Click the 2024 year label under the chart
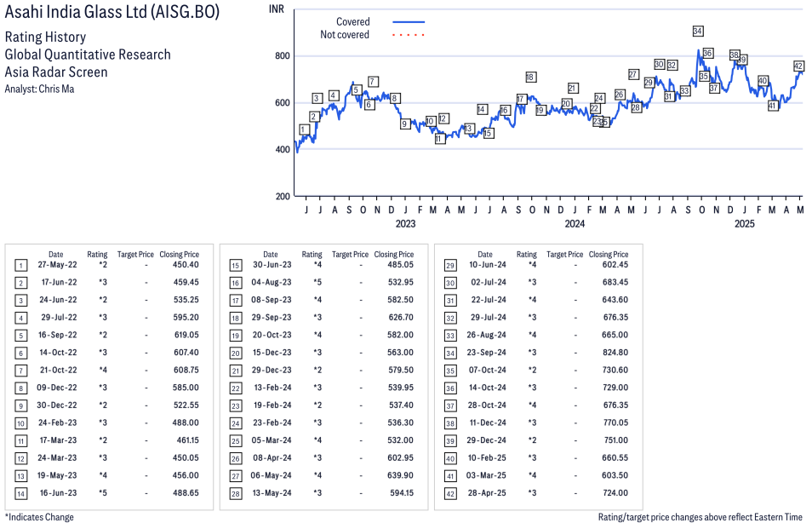 coord(575,224)
